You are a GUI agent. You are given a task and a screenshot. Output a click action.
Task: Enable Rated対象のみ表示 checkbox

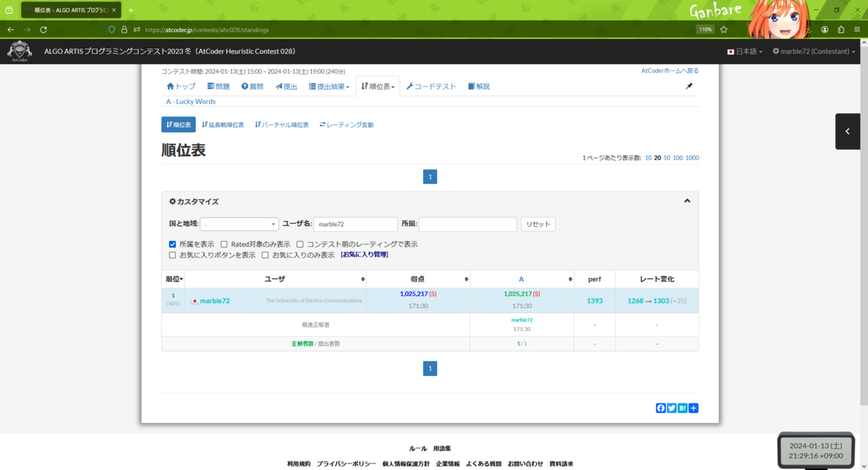(224, 244)
